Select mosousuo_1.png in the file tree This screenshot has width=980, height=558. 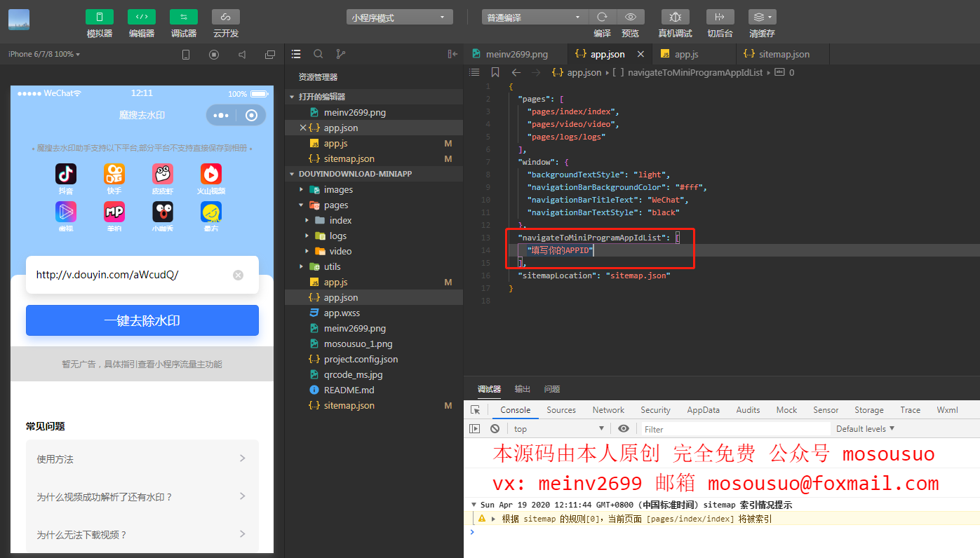(x=374, y=343)
